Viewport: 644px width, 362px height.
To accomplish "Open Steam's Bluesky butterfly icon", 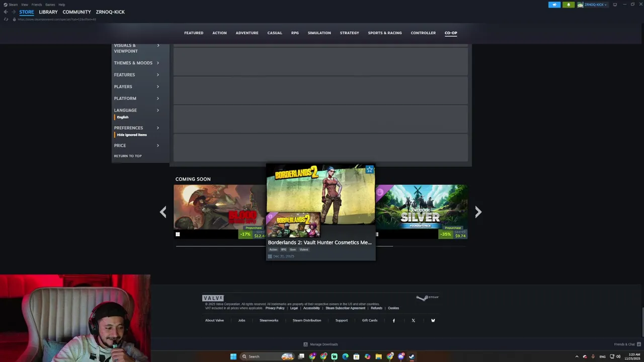I will click(433, 320).
